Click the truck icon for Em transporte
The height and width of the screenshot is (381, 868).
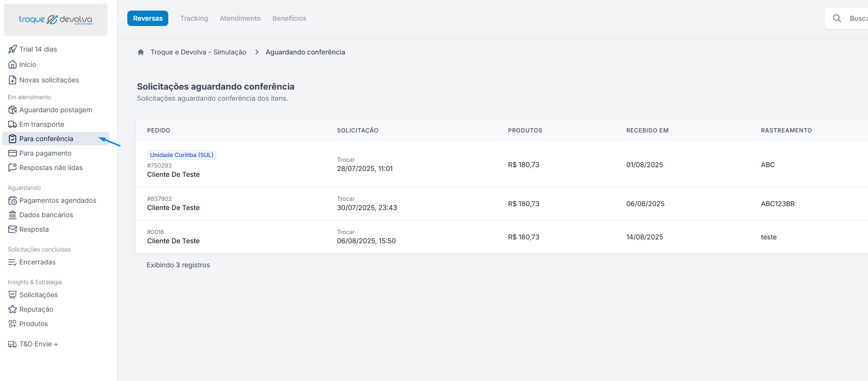(x=13, y=124)
